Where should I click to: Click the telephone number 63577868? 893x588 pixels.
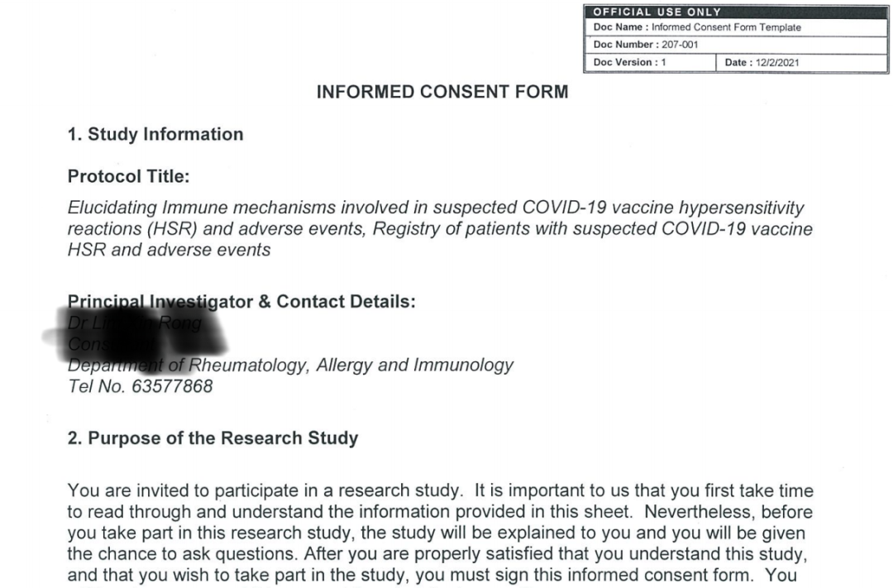(172, 386)
